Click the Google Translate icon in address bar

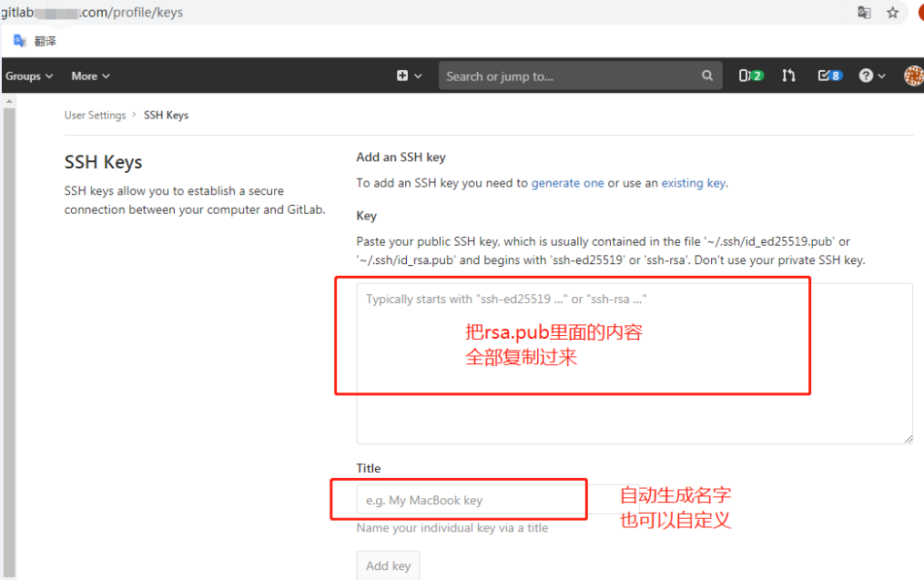(863, 13)
